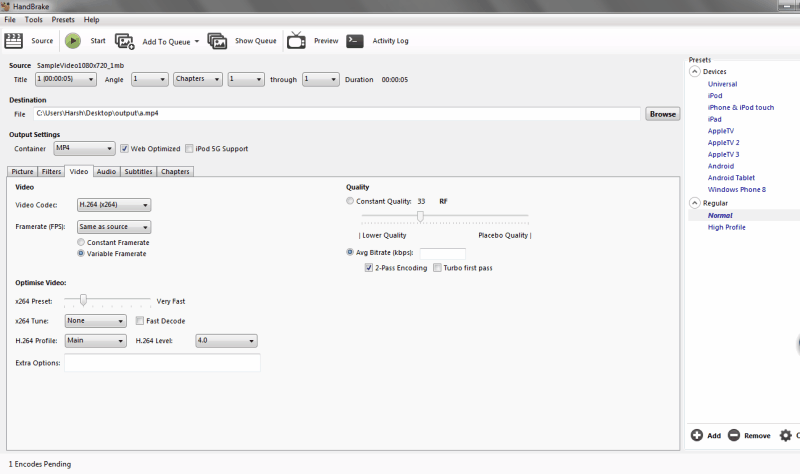This screenshot has height=474, width=800.
Task: Enable iPod 5G Support checkbox
Action: coord(189,149)
